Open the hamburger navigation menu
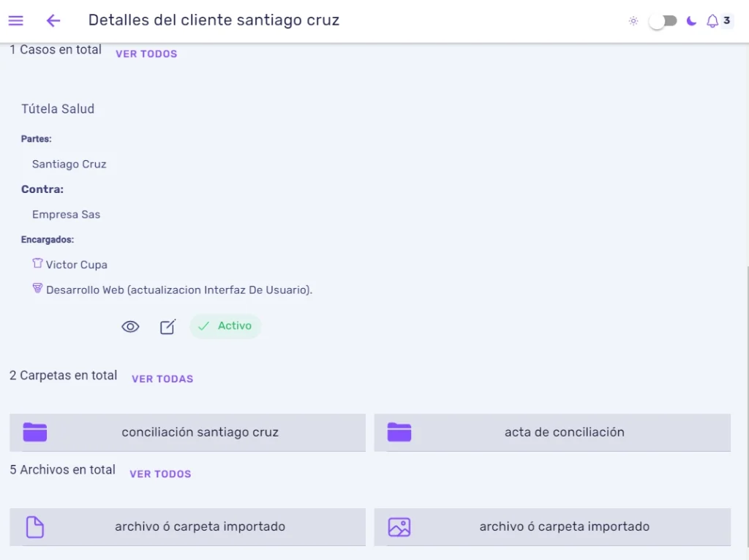This screenshot has height=560, width=749. [x=16, y=20]
